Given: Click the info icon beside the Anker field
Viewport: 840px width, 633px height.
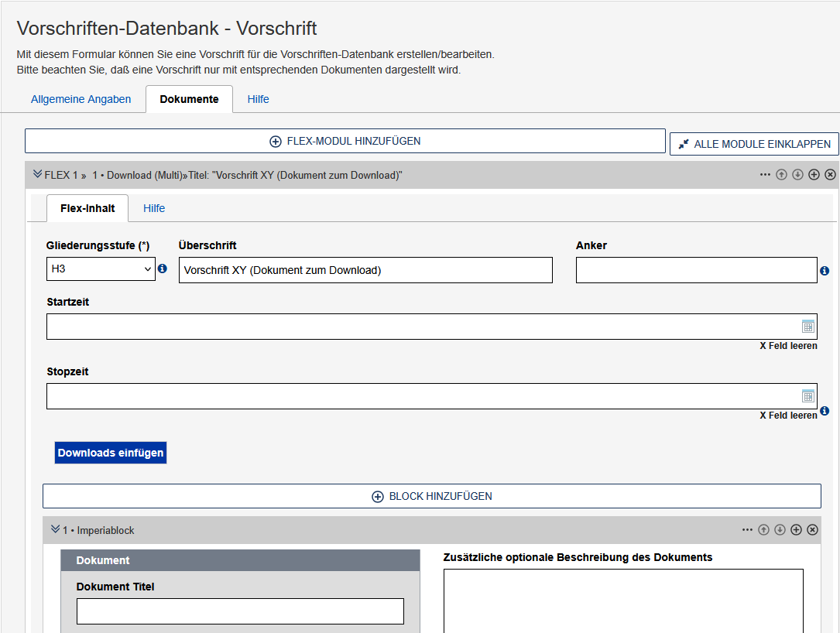Looking at the screenshot, I should 824,270.
